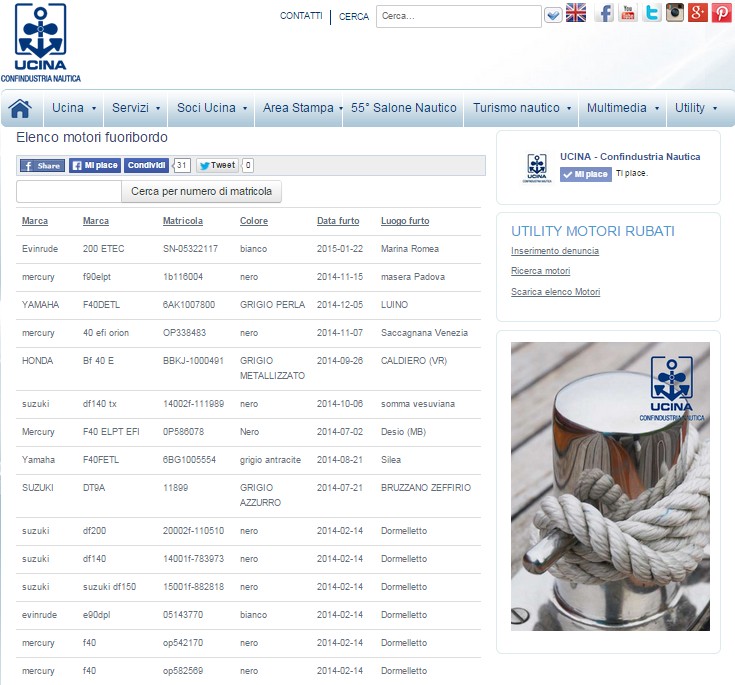735x685 pixels.
Task: Open the YouTube channel icon
Action: tap(628, 13)
